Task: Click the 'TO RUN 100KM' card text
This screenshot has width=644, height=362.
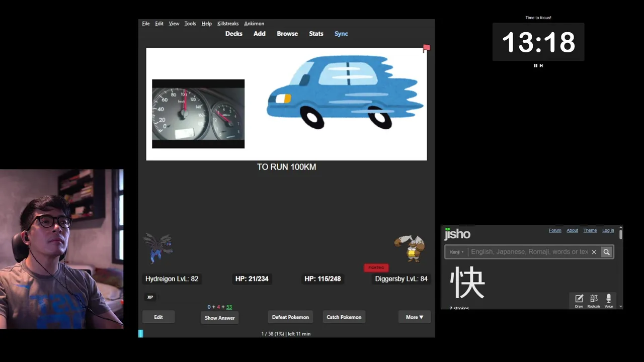Action: (x=287, y=167)
